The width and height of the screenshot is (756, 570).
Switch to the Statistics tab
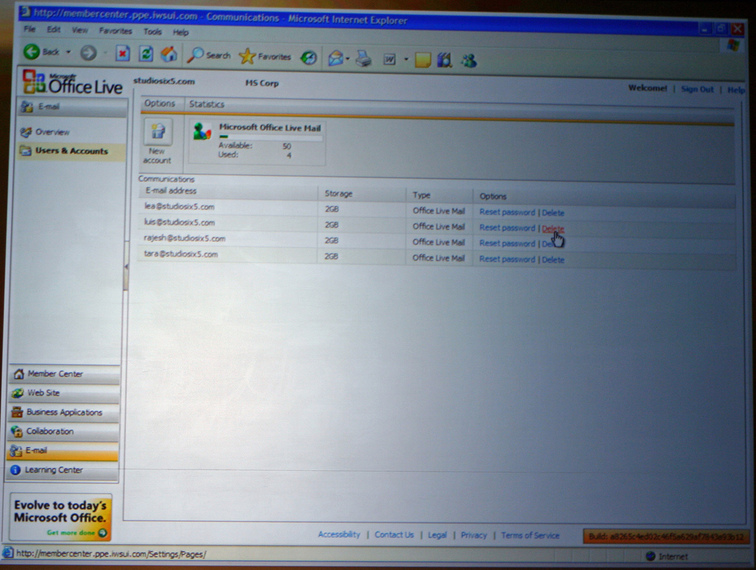(207, 104)
